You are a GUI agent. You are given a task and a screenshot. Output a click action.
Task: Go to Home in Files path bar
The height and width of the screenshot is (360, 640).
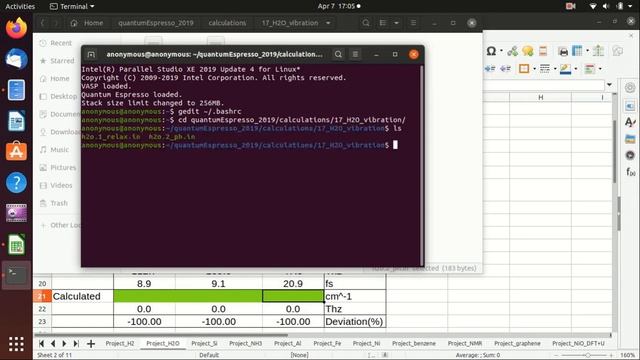pos(87,23)
